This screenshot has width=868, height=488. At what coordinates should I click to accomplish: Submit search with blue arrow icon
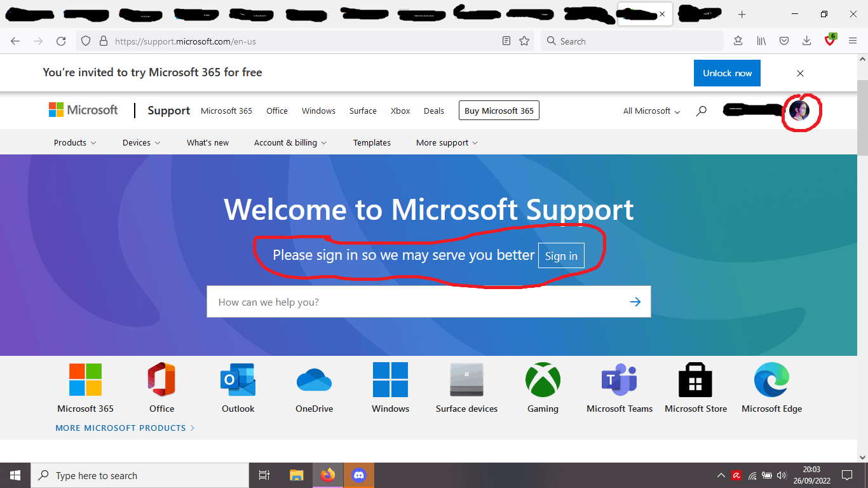coord(635,302)
